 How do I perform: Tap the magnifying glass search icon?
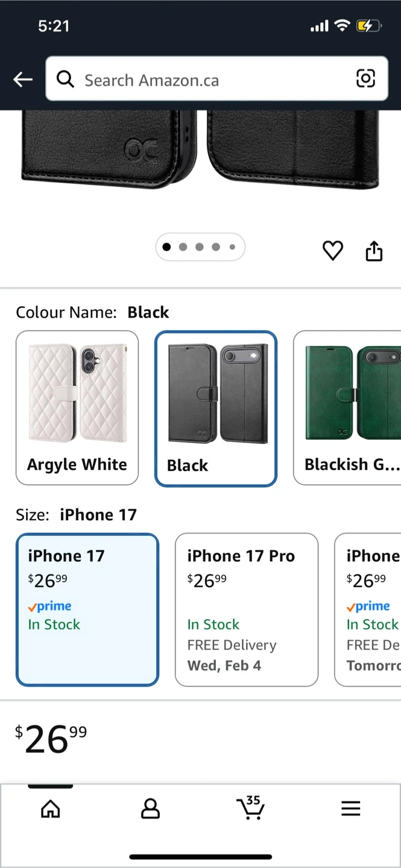click(65, 79)
